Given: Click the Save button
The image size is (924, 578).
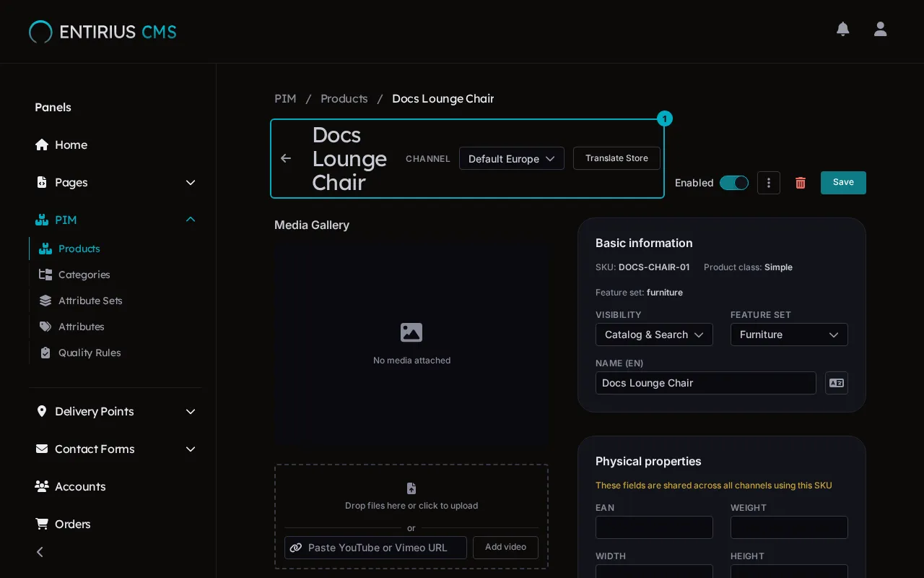Looking at the screenshot, I should 843,183.
